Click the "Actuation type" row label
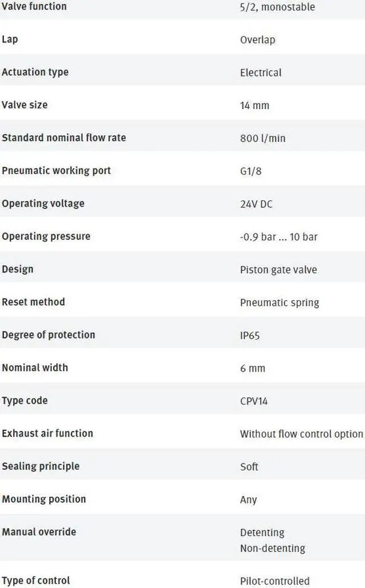This screenshot has width=365, height=588. coord(35,73)
